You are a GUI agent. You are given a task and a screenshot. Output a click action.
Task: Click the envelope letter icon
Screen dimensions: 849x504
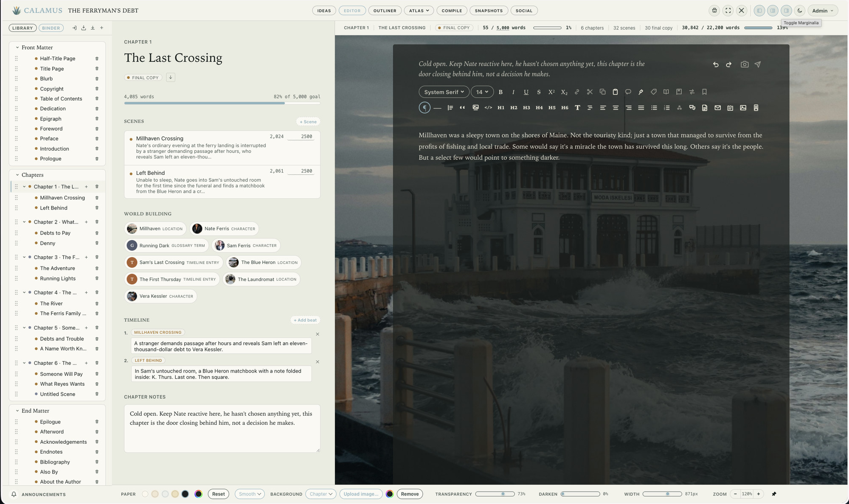[x=717, y=108]
